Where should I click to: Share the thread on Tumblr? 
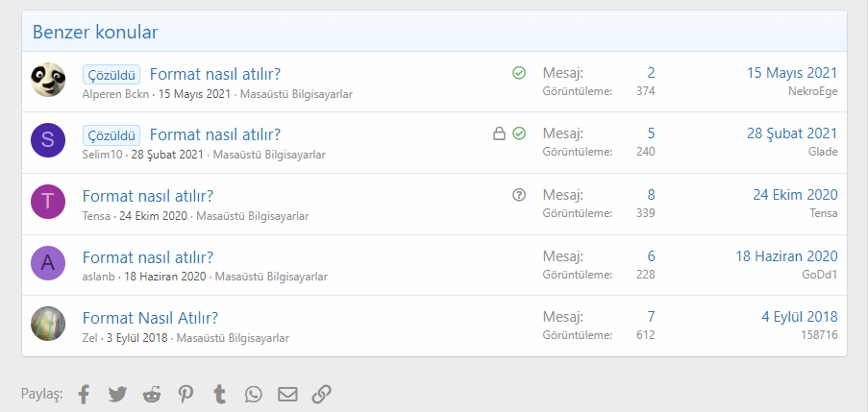pyautogui.click(x=219, y=394)
